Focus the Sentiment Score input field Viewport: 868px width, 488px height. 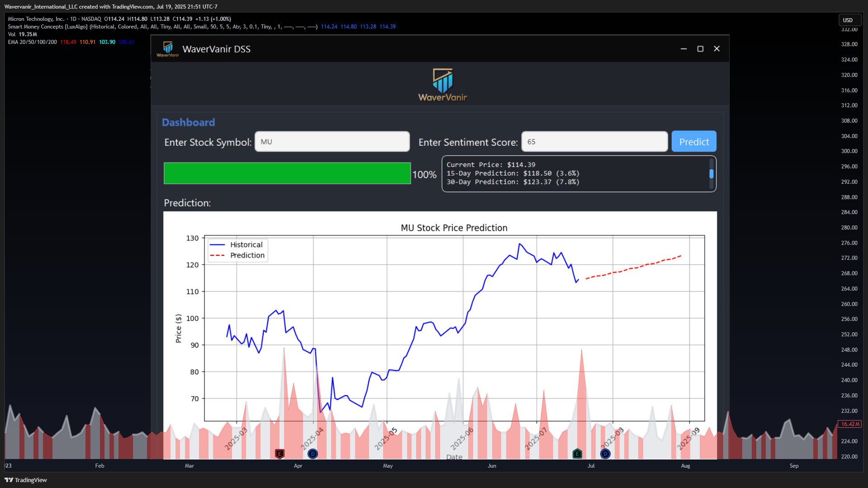(594, 142)
